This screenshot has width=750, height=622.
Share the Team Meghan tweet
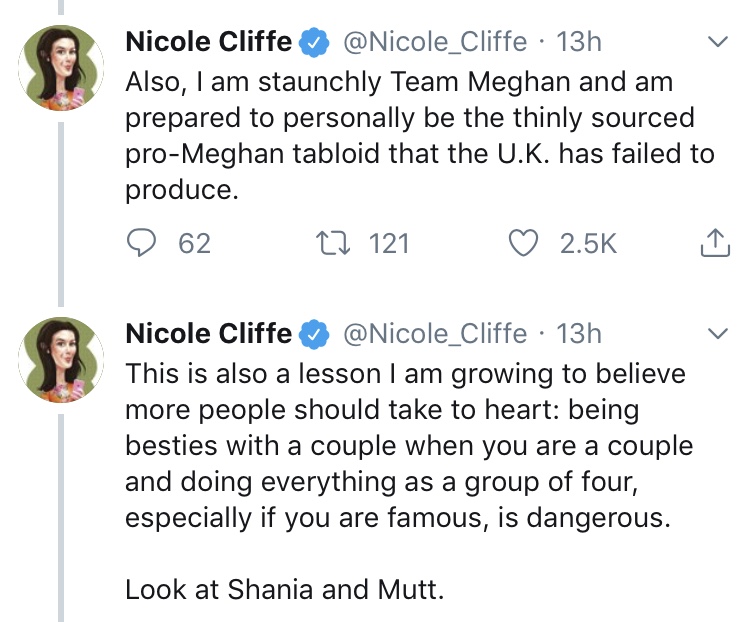[x=714, y=243]
